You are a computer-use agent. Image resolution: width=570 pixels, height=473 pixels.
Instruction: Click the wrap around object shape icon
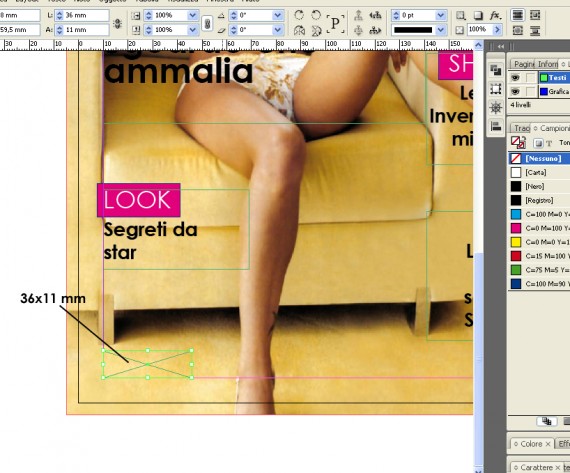(x=518, y=30)
